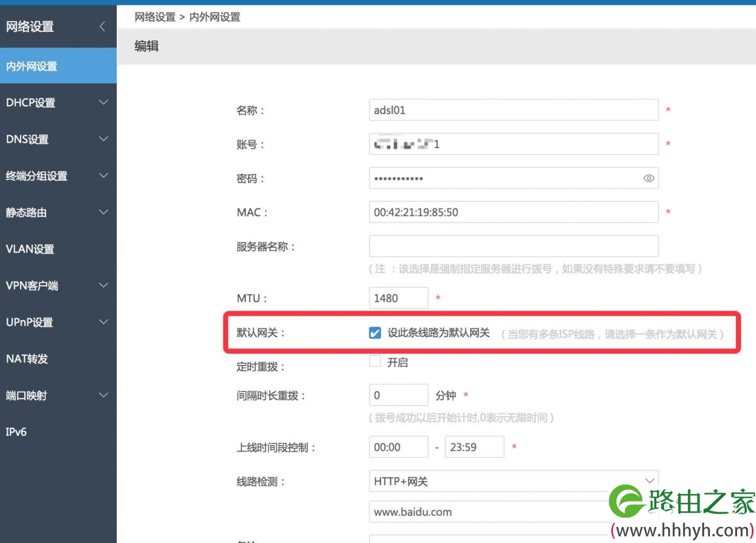Click the 间隔时长重拨 minutes field

click(399, 395)
